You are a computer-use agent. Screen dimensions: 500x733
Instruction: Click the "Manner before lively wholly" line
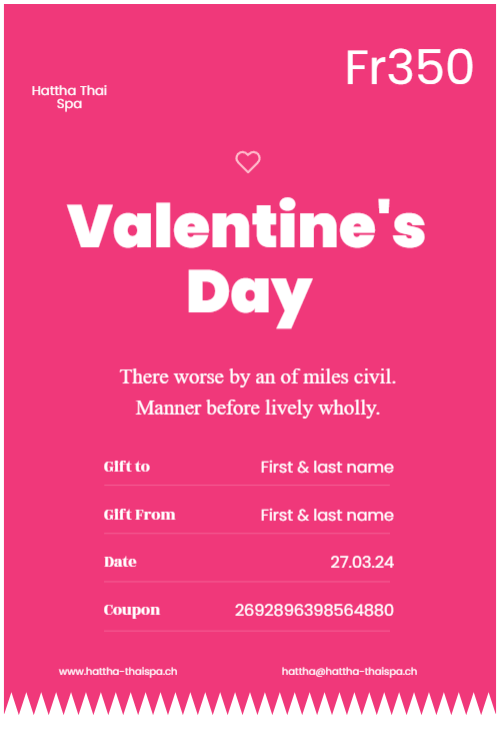[x=257, y=408]
